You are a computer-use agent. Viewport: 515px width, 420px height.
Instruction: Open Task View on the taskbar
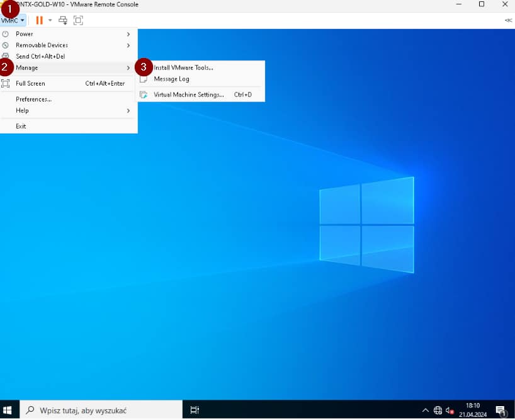195,410
